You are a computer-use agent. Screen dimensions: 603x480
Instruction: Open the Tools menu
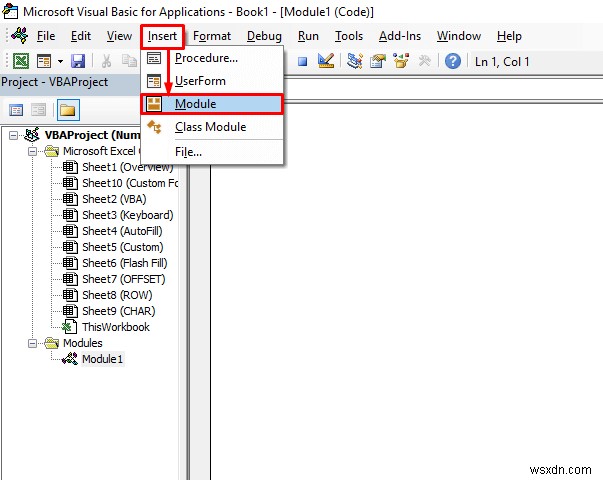349,36
